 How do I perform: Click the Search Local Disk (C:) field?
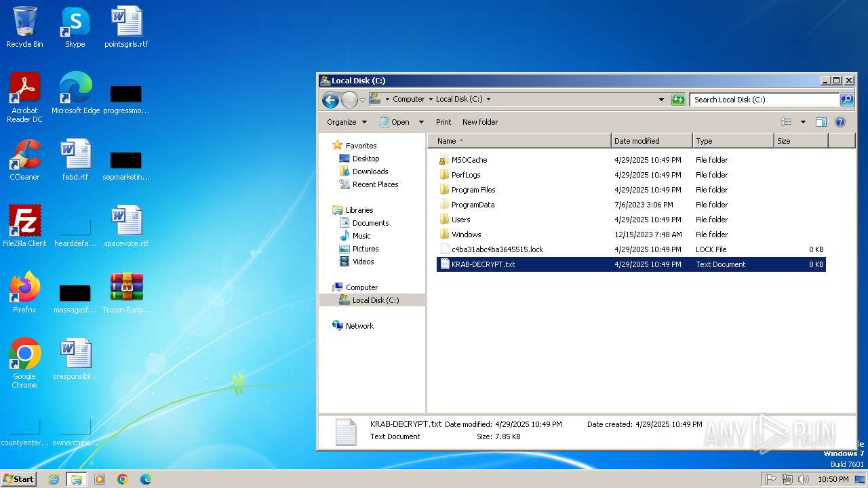tap(765, 100)
